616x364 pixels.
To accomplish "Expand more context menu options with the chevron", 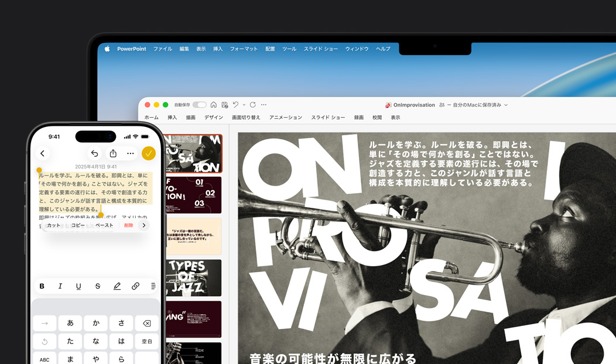I will 144,225.
